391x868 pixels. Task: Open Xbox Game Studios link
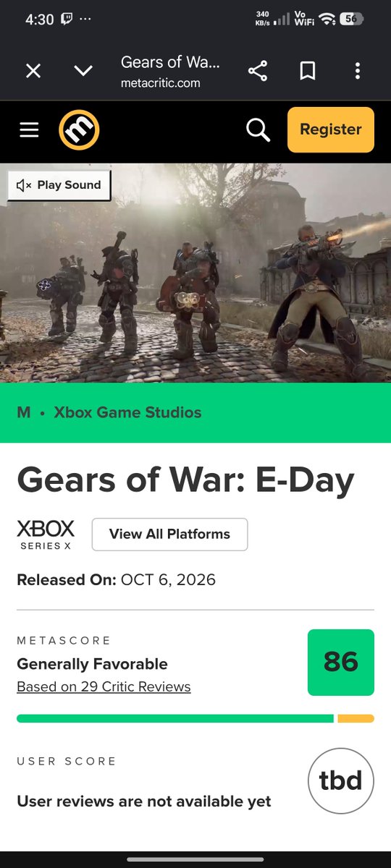pos(127,412)
